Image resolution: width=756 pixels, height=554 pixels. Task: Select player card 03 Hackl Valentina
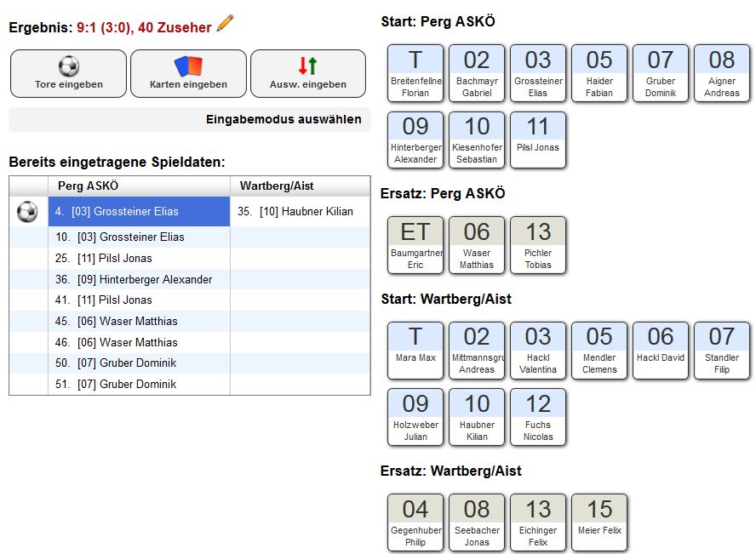coord(538,351)
